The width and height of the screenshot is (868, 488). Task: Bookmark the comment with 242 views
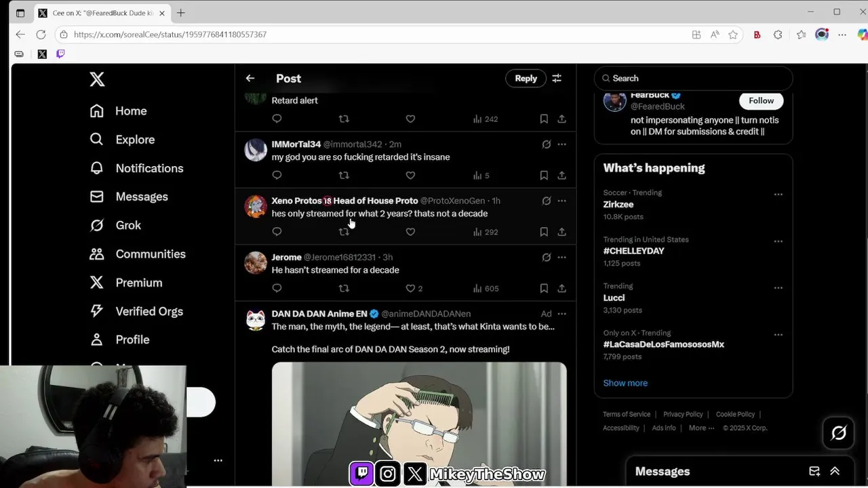[544, 119]
